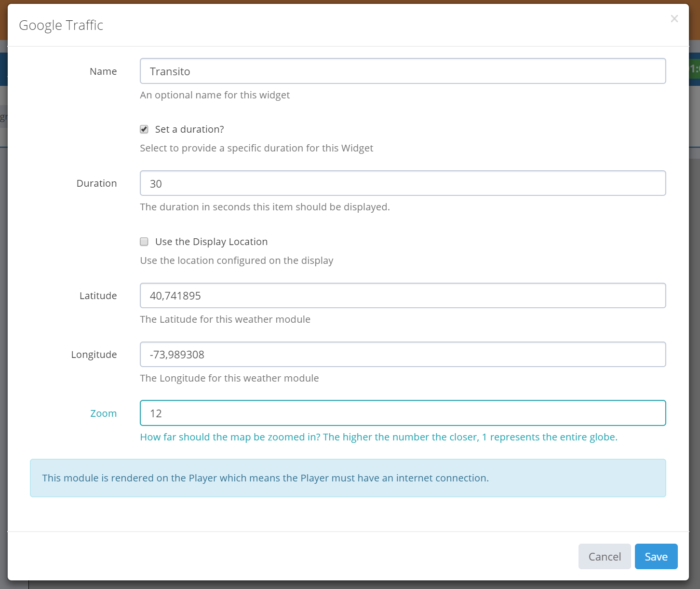Click the Set a duration? label
700x589 pixels.
tap(189, 129)
